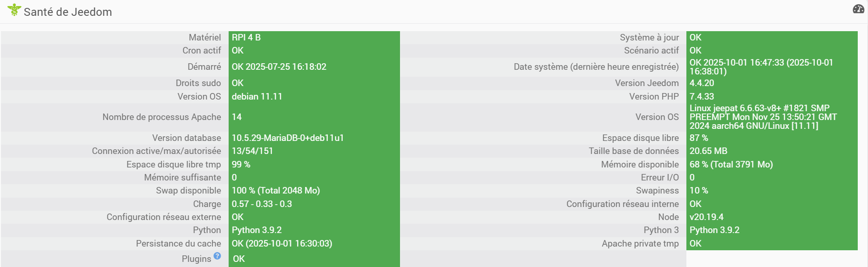Click the green health caduceus icon

coord(14,10)
